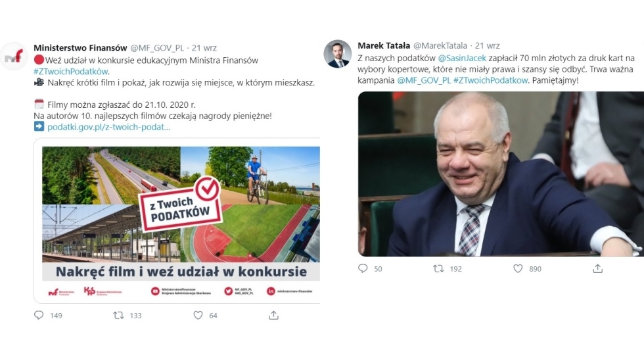Open Marek Tatała's profile photo

point(338,54)
